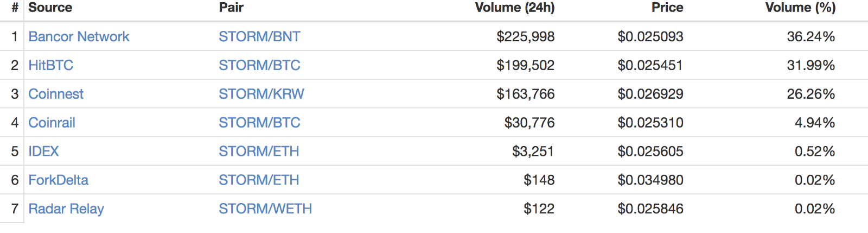
Task: Open the Bancor Network exchange link
Action: click(79, 36)
